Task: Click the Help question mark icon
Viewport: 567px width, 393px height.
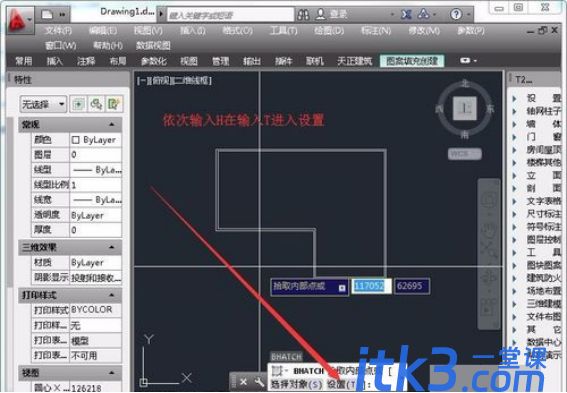Action: [x=456, y=14]
